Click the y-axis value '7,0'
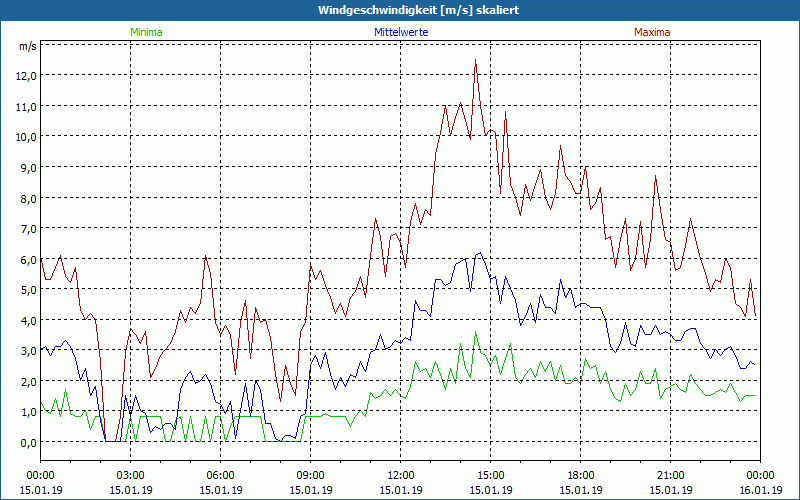Image resolution: width=800 pixels, height=500 pixels. pos(29,229)
